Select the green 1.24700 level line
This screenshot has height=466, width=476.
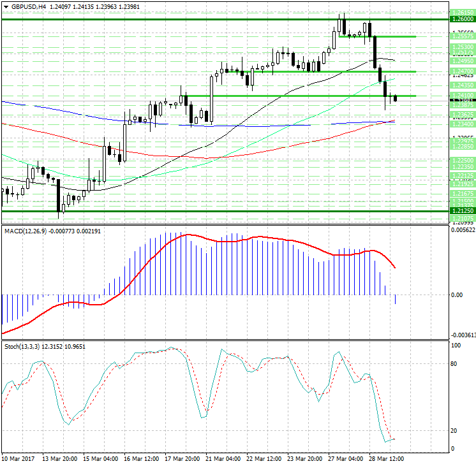322,72
